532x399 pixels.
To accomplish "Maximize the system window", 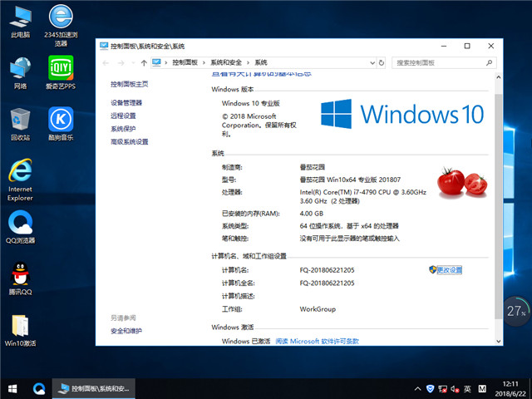I will tap(467, 46).
